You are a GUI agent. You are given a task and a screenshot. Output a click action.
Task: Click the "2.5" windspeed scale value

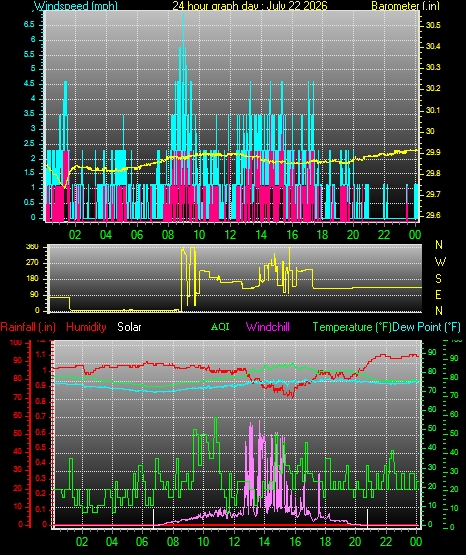(29, 143)
